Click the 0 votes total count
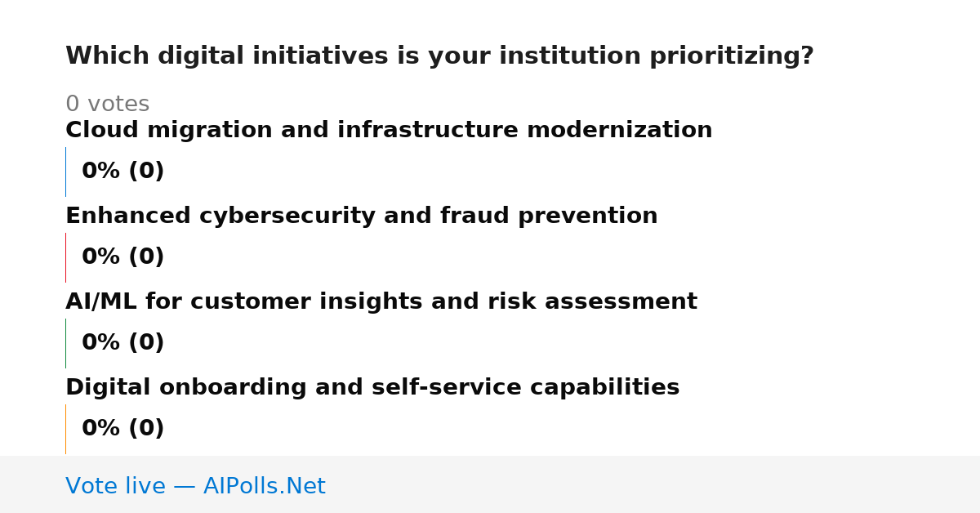Screen dimensions: 980x513 pyautogui.click(x=107, y=105)
